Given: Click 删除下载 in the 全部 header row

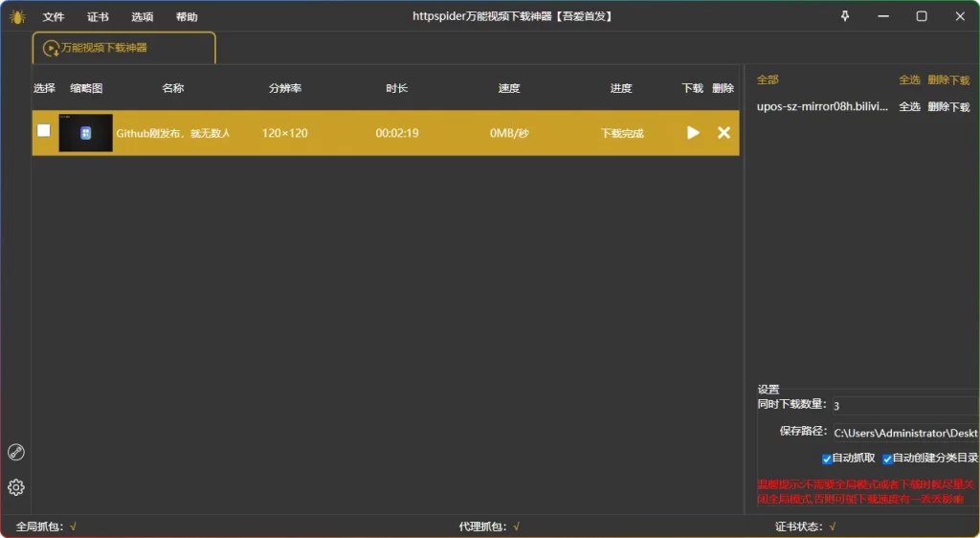Looking at the screenshot, I should tap(948, 79).
